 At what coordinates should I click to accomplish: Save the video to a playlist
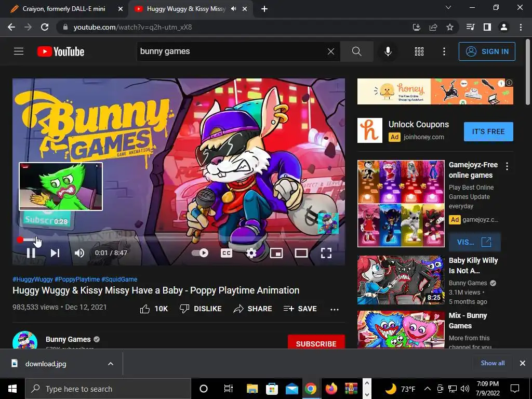[x=300, y=309]
